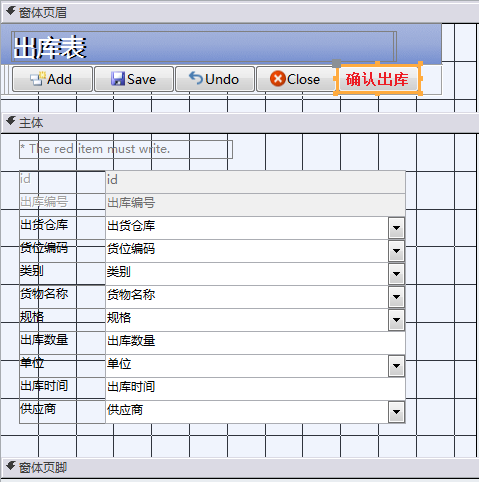Click the 窗体页眉 section arrow icon
479x482 pixels.
pos(11,12)
